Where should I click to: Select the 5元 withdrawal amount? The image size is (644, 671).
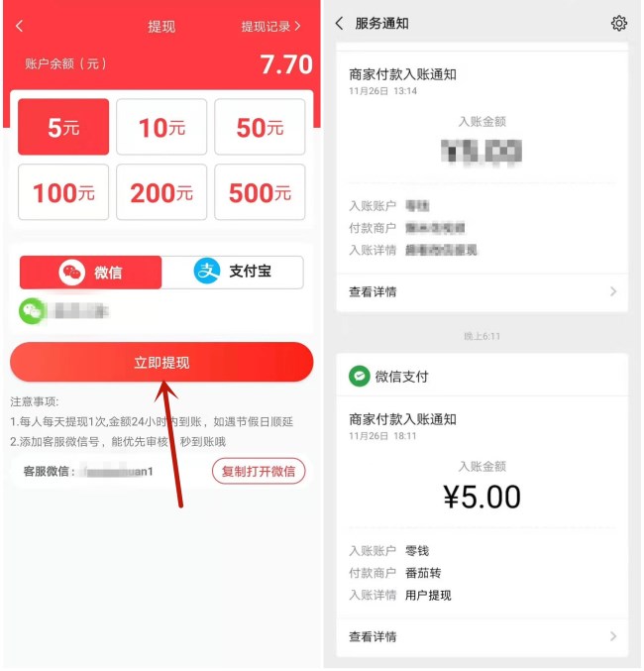pos(63,127)
